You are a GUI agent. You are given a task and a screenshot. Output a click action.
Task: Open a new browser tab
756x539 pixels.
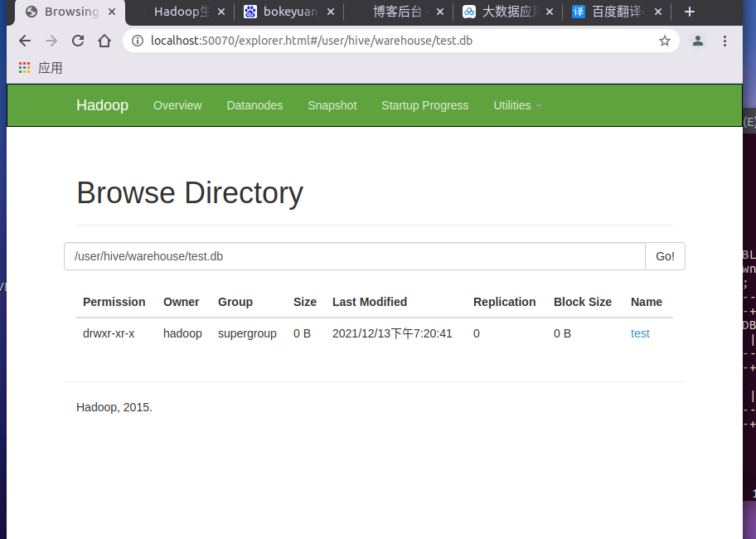click(690, 12)
